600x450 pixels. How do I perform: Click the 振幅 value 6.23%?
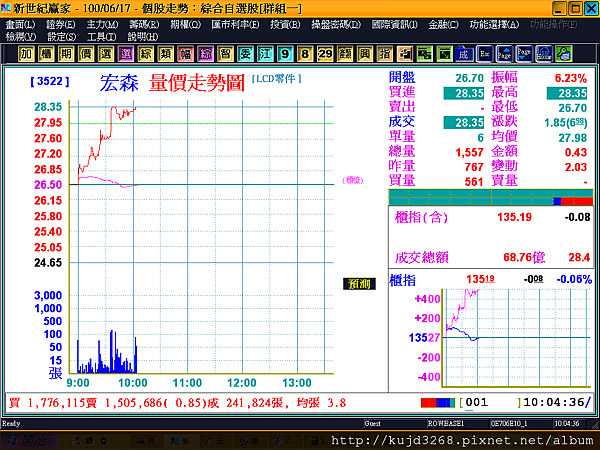[x=571, y=78]
